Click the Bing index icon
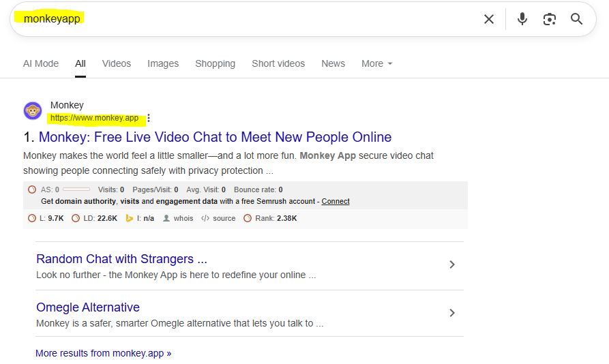Viewport: 609px width, 364px height. pyautogui.click(x=129, y=218)
